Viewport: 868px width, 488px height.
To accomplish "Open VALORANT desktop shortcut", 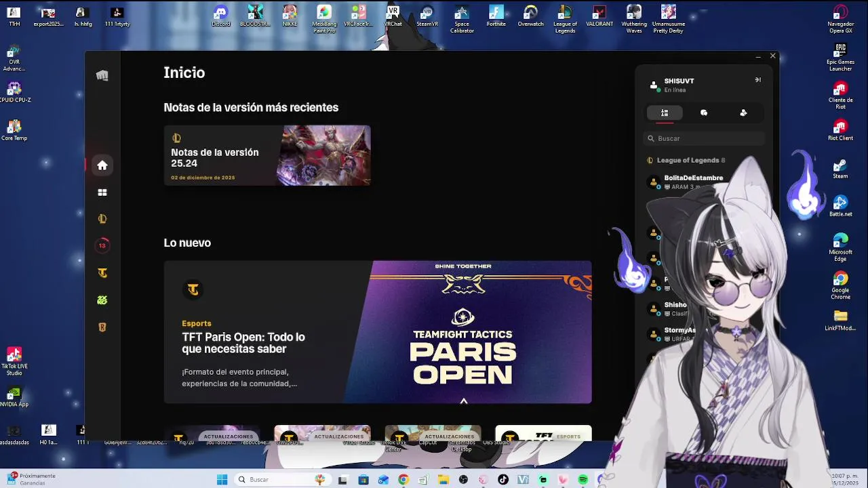I will (599, 16).
